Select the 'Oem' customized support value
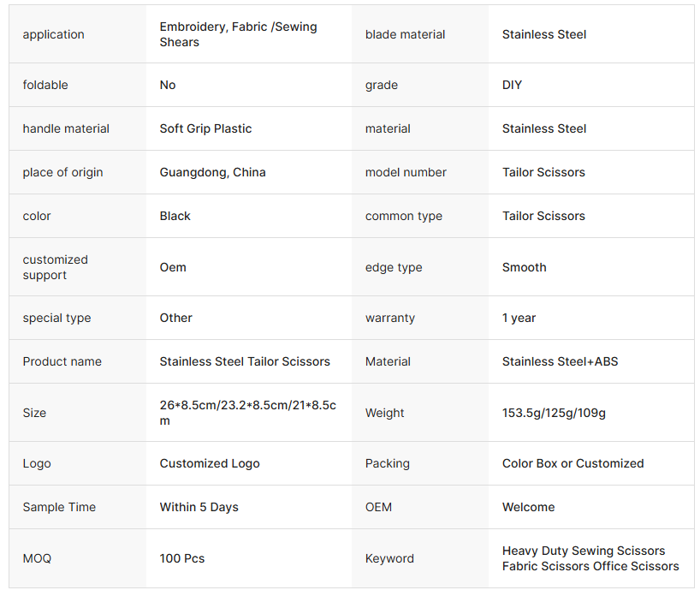Viewport: 700px width, 596px height. coord(173,268)
